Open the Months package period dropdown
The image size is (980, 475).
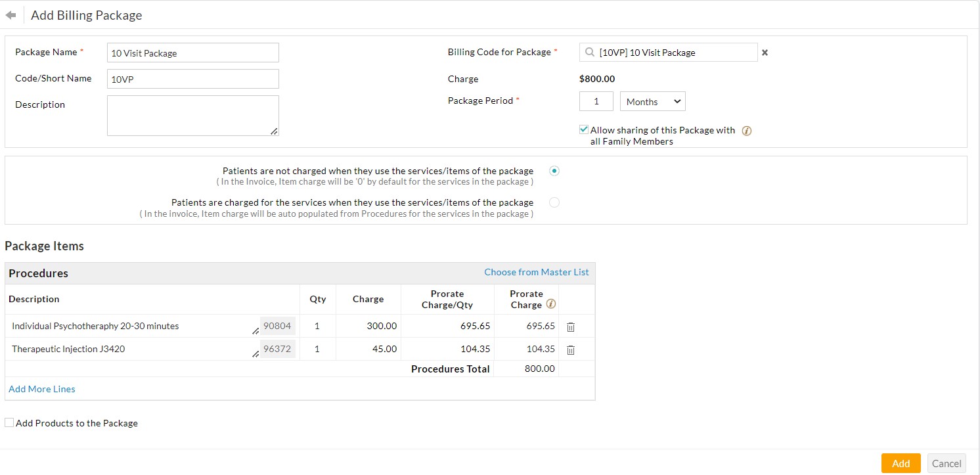coord(652,101)
